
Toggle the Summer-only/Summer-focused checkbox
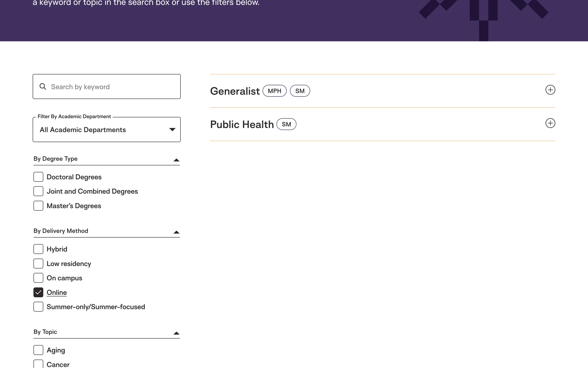pos(38,307)
